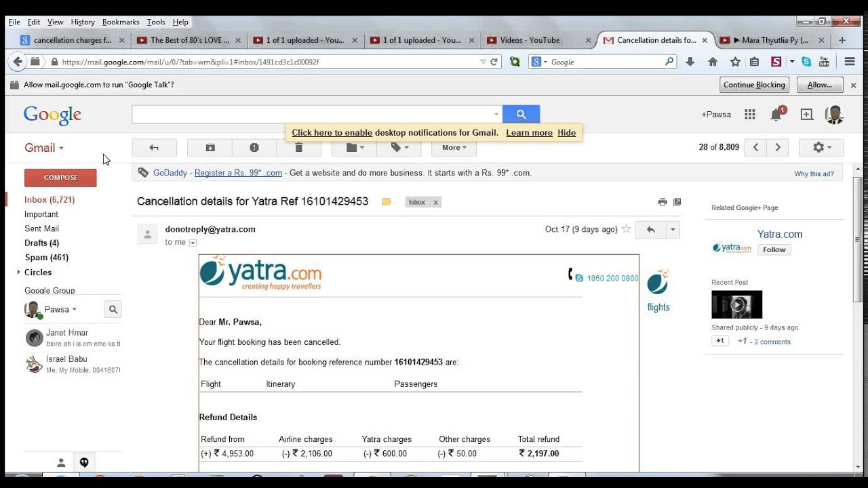Show email details next to 'to me'
868x488 pixels.
193,243
